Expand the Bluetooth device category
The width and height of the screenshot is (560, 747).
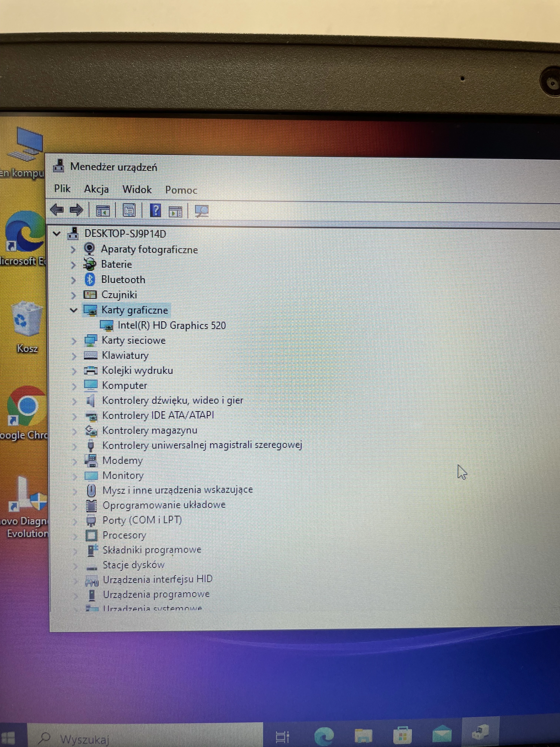[x=73, y=280]
